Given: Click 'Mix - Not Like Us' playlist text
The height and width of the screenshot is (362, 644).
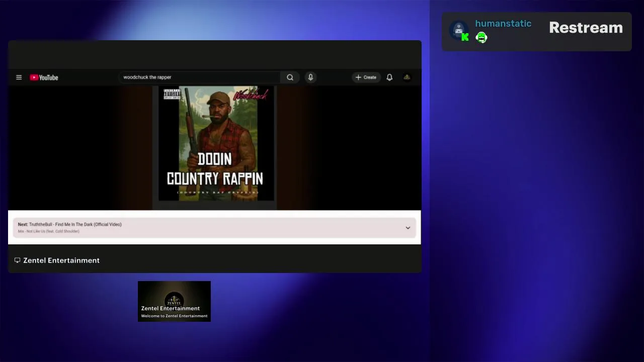Looking at the screenshot, I should tap(49, 231).
